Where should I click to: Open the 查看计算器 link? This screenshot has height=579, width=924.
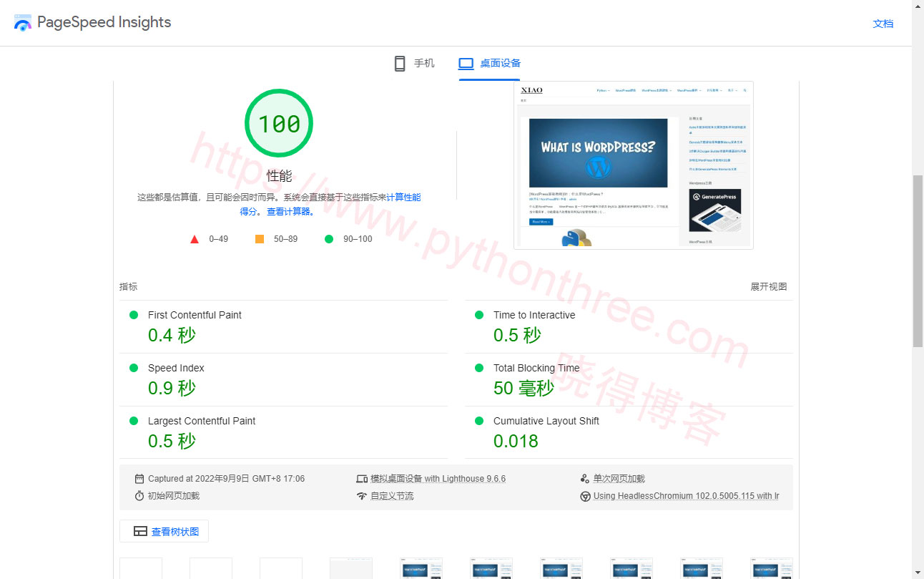pos(290,212)
